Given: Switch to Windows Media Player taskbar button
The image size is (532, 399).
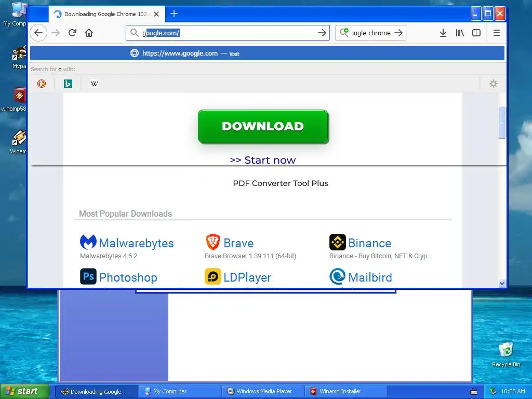Looking at the screenshot, I should [x=263, y=392].
